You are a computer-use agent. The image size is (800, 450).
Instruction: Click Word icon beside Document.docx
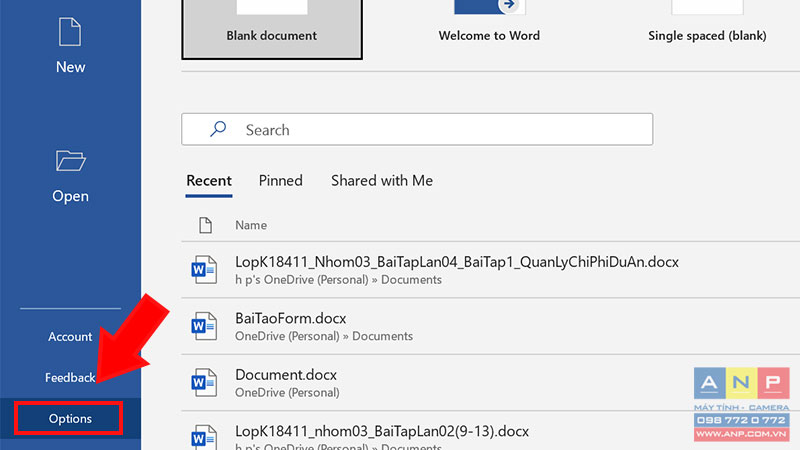pyautogui.click(x=204, y=383)
